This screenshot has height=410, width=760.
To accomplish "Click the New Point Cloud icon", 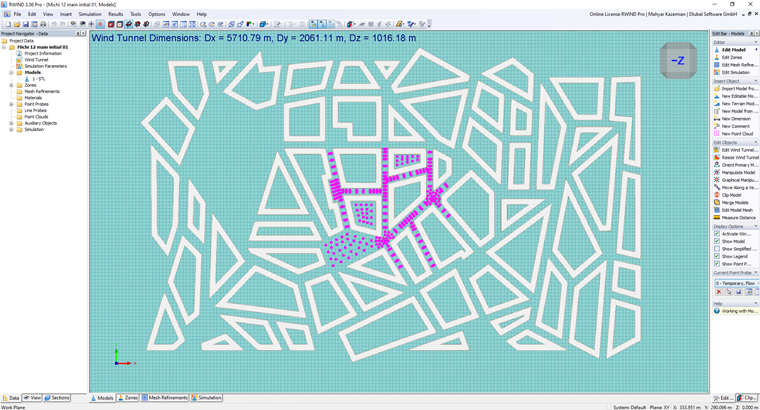I will pos(717,134).
